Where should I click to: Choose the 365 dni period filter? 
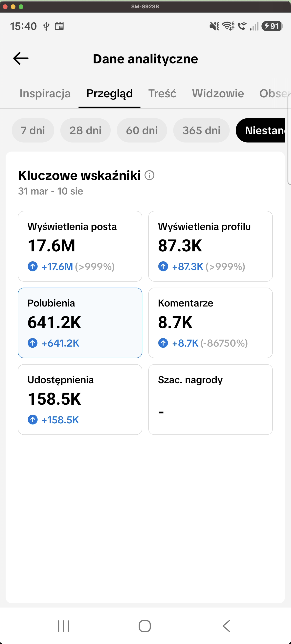[x=202, y=130]
